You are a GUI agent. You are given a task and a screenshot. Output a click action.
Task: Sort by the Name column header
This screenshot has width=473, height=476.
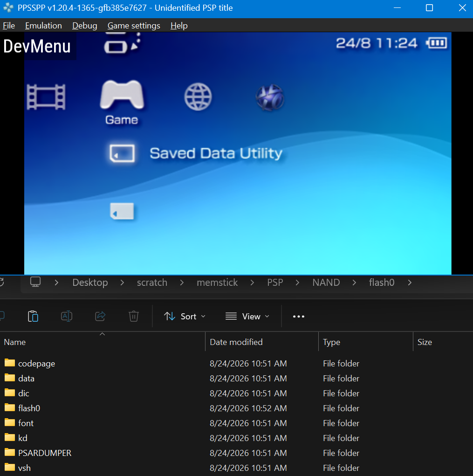[103, 342]
